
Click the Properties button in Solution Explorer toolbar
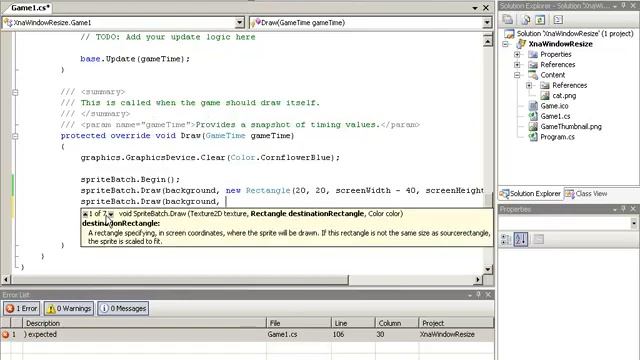[508, 20]
